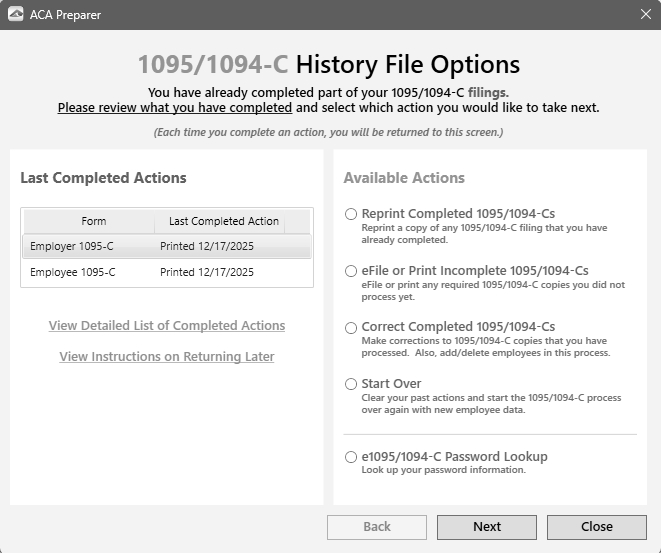Close the ACA Preparer window

click(645, 15)
